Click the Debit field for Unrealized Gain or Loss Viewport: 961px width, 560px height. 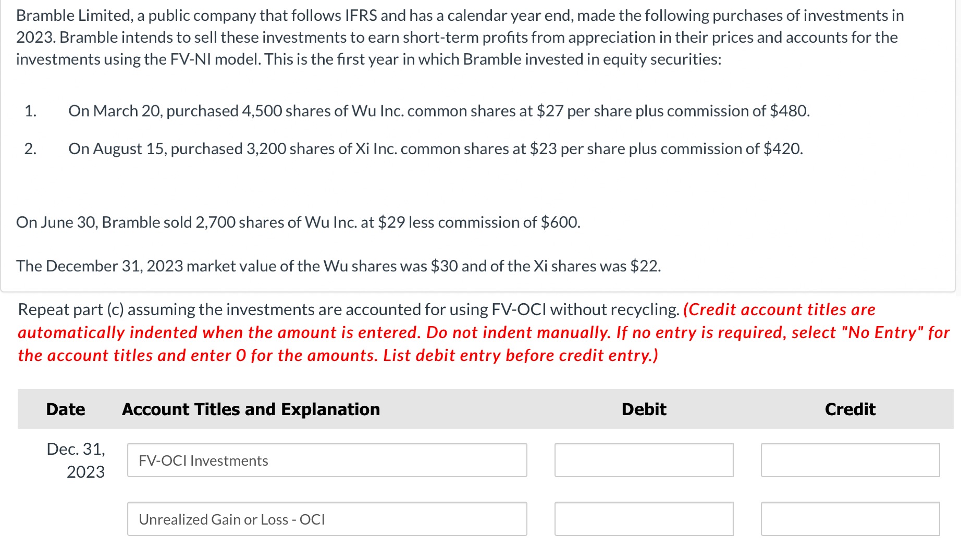point(644,519)
